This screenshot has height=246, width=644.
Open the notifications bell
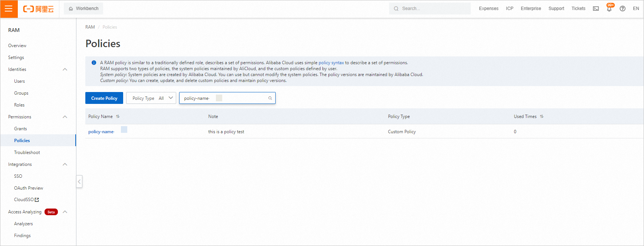point(609,9)
